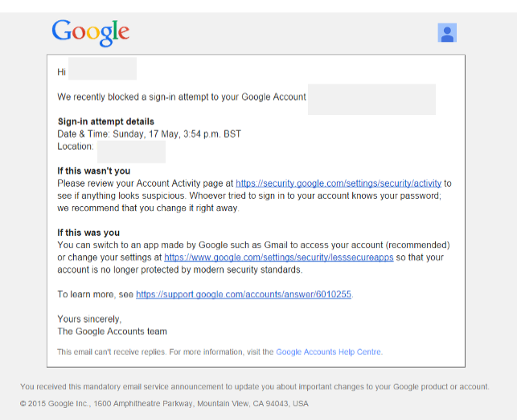Viewport: 517px width, 420px height.
Task: Click the © 2015 Google Inc. address line
Action: coord(164,403)
